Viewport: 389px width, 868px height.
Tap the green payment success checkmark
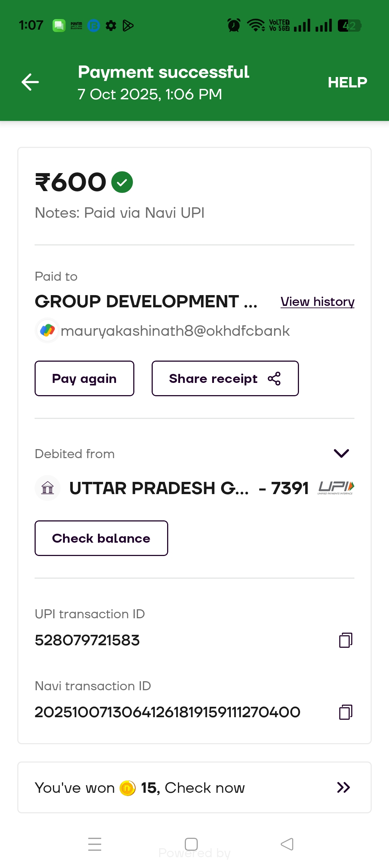pos(122,182)
